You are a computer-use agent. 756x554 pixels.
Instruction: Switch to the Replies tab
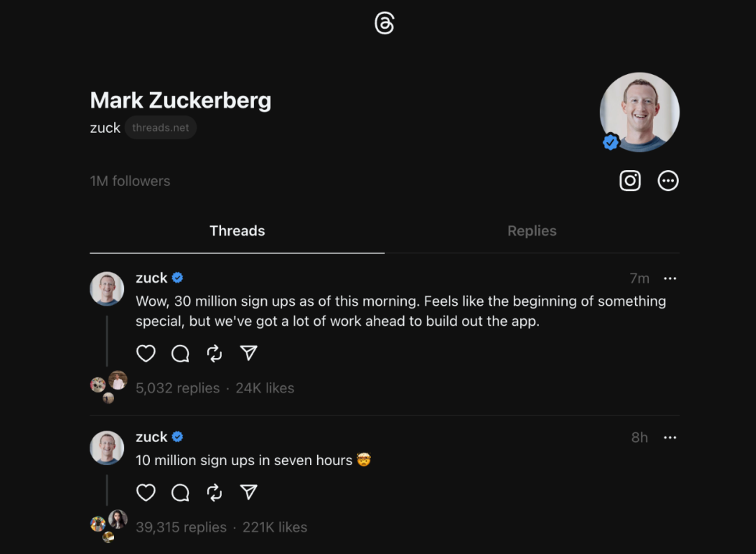[x=532, y=231]
